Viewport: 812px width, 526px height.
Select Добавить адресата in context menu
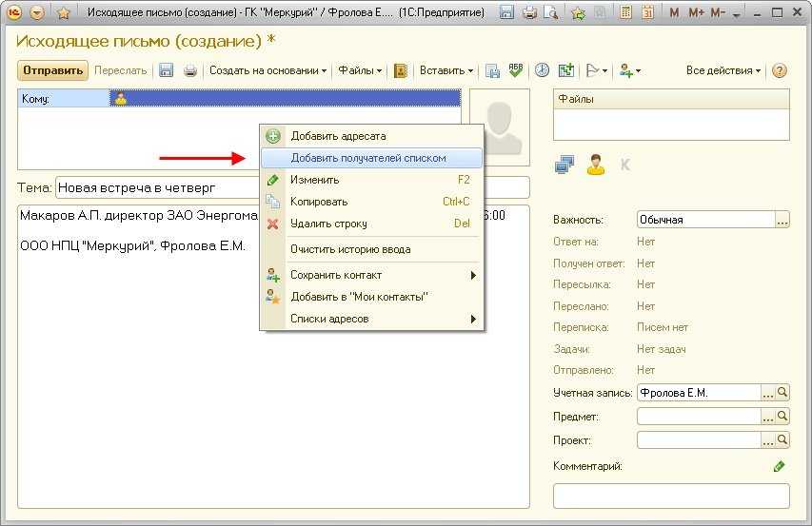click(x=338, y=136)
